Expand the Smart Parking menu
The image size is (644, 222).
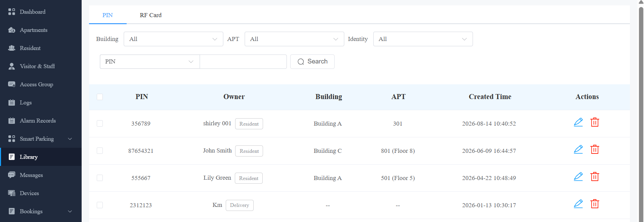pos(41,139)
